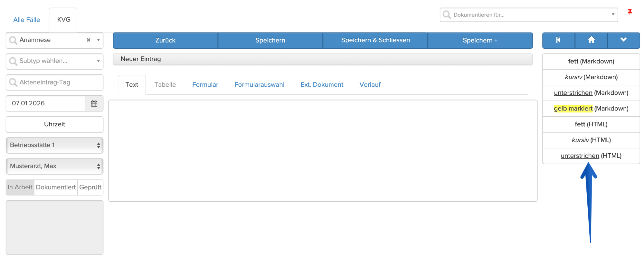Click the Speichern & Schliessen button
This screenshot has width=644, height=259.
375,40
